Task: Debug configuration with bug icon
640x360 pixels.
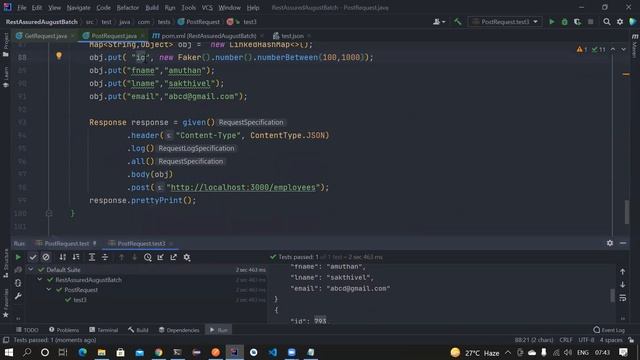Action: [564, 22]
